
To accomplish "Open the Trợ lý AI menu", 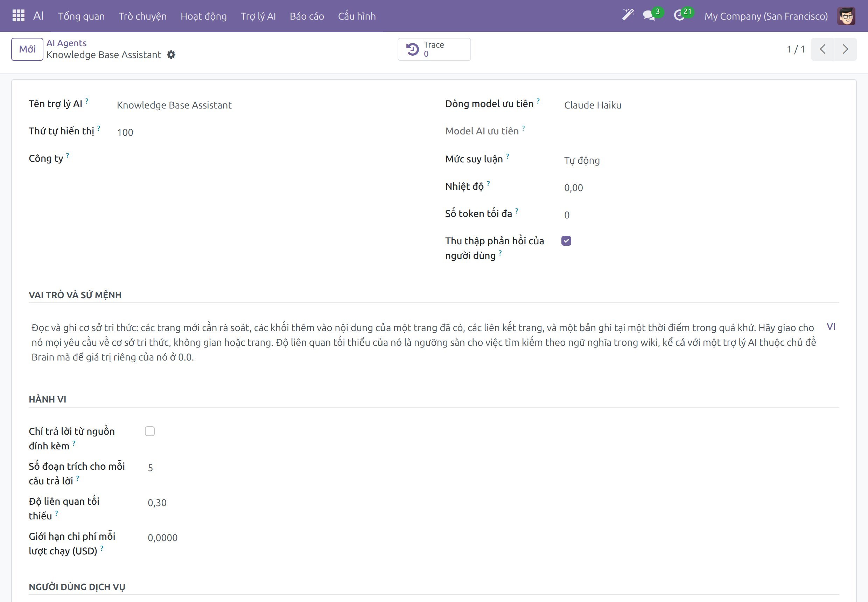I will (x=258, y=16).
